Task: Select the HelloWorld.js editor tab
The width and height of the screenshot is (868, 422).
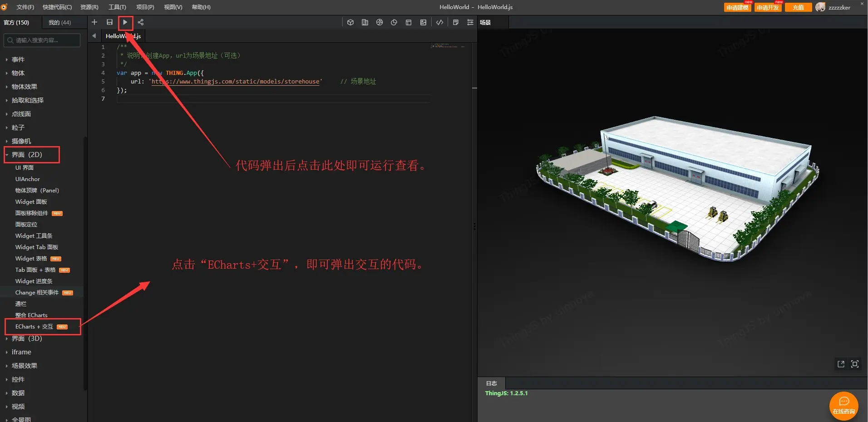Action: [123, 36]
